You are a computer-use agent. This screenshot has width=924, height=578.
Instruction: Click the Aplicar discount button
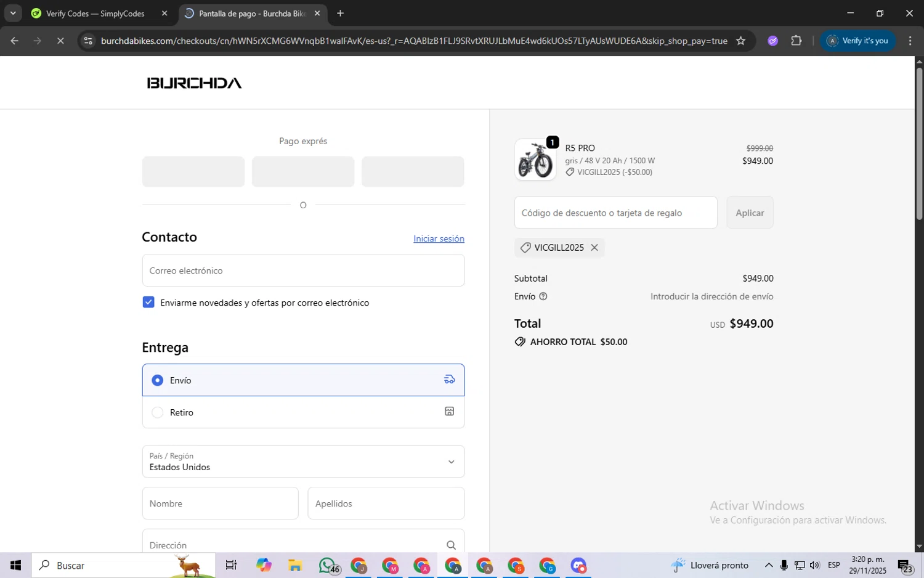[750, 213]
